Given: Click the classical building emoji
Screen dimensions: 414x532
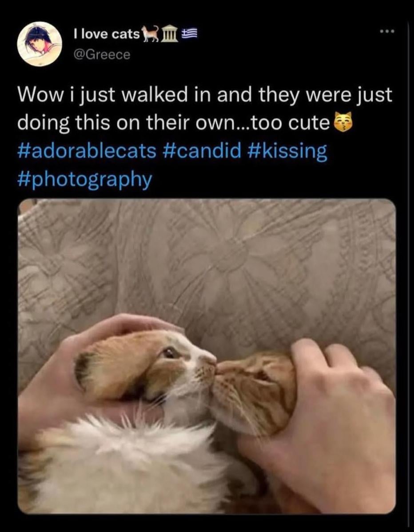Looking at the screenshot, I should click(x=169, y=34).
